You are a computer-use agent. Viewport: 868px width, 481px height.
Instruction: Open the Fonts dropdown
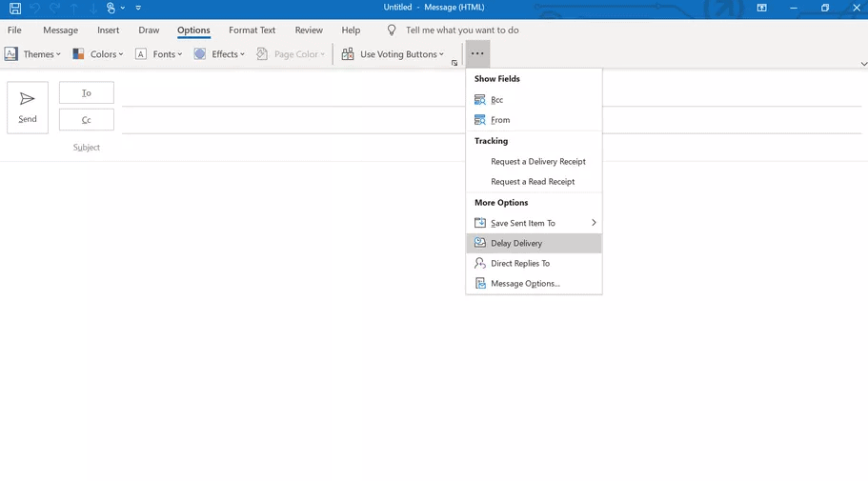pyautogui.click(x=159, y=53)
